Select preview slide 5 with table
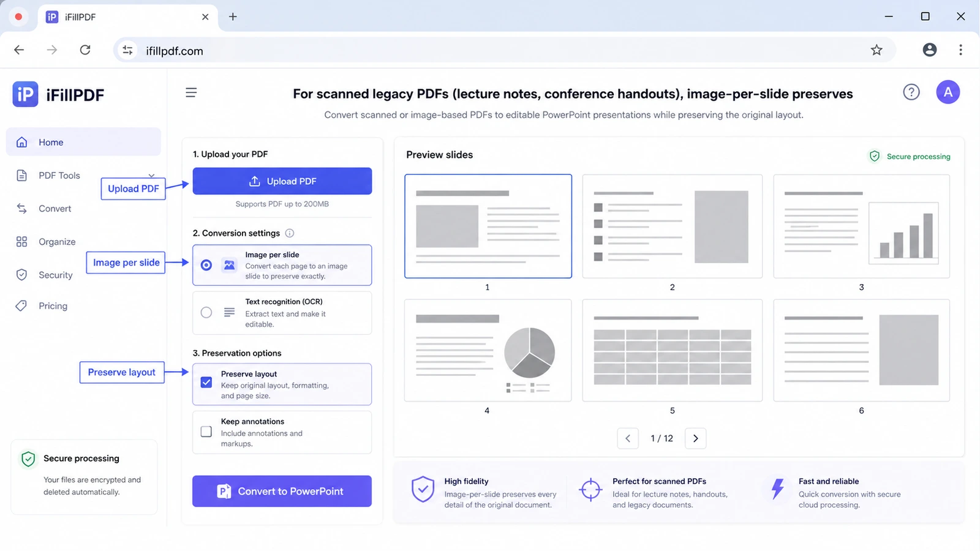This screenshot has height=551, width=980. click(673, 351)
